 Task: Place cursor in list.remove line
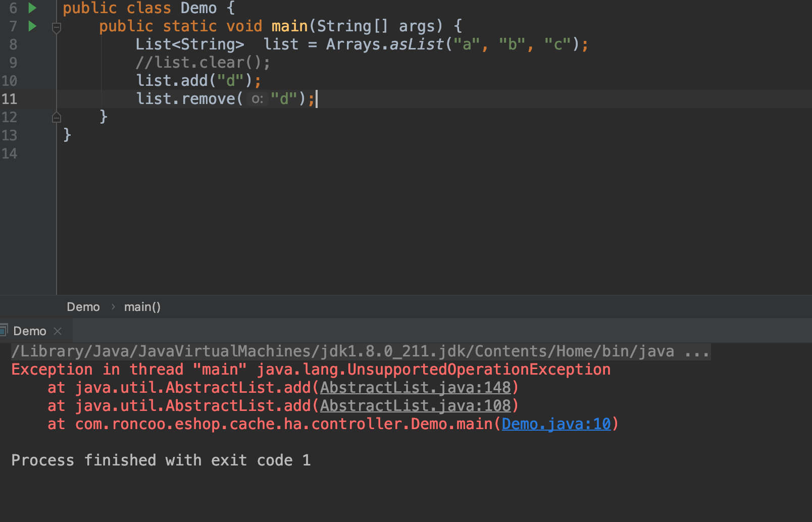(x=226, y=99)
